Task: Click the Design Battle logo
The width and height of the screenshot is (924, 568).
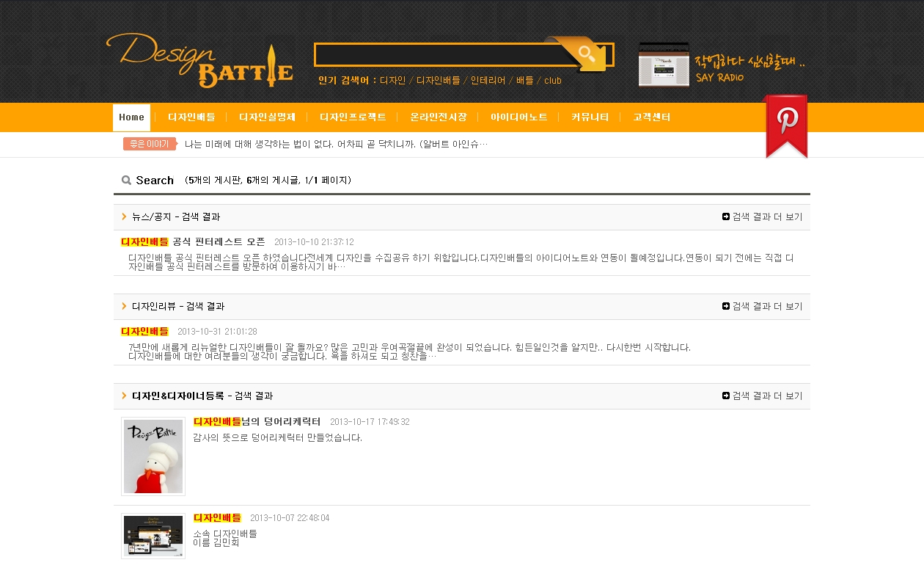Action: 200,59
